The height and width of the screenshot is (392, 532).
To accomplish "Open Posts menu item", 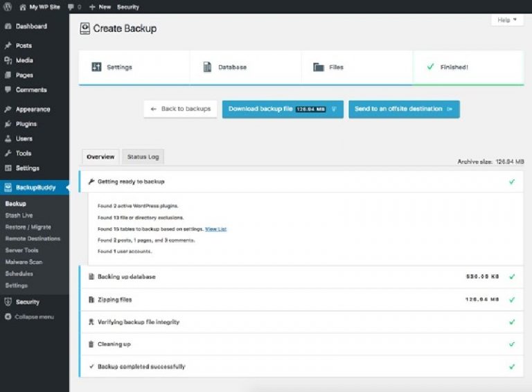I will point(35,46).
